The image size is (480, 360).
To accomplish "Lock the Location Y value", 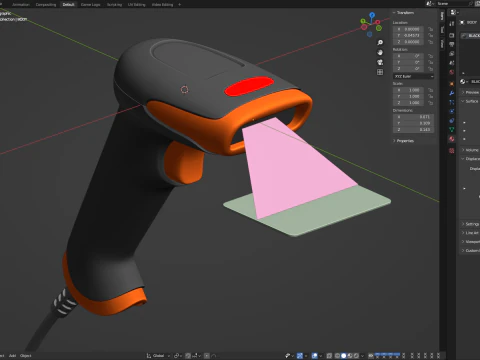I will click(x=430, y=35).
